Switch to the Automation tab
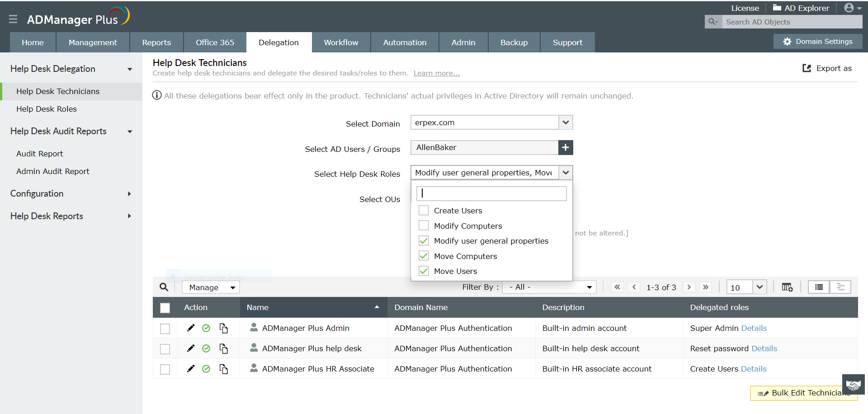Image resolution: width=868 pixels, height=414 pixels. 405,42
